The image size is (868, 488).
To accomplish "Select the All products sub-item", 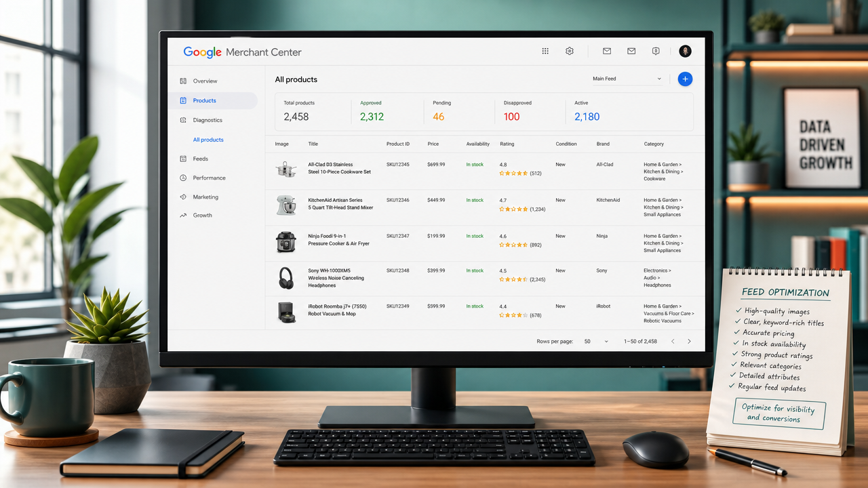I will (x=208, y=140).
